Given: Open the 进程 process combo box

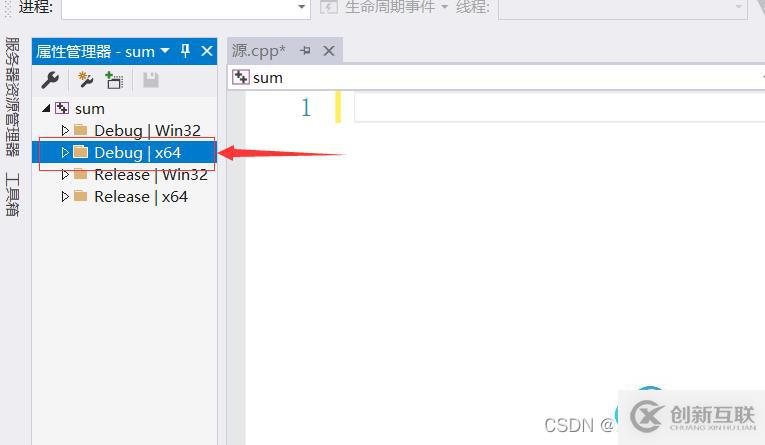Looking at the screenshot, I should click(x=186, y=8).
